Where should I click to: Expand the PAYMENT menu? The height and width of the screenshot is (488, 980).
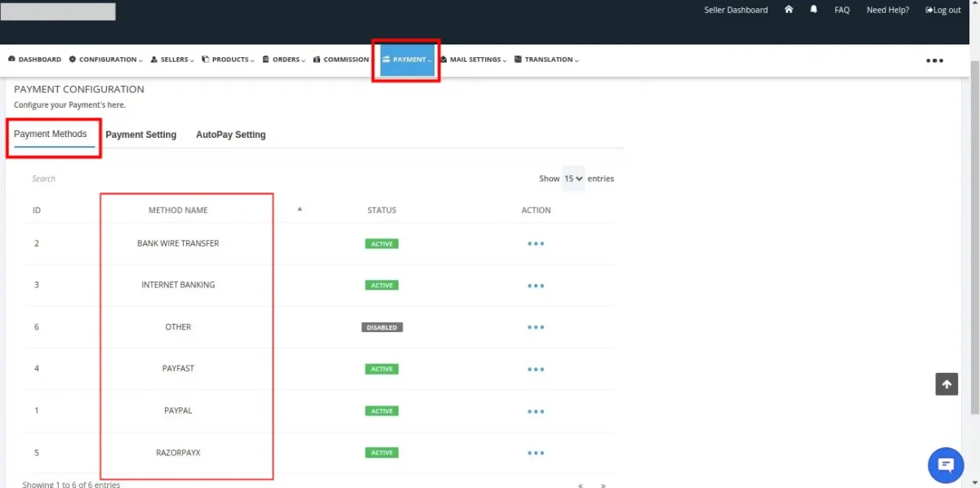406,59
